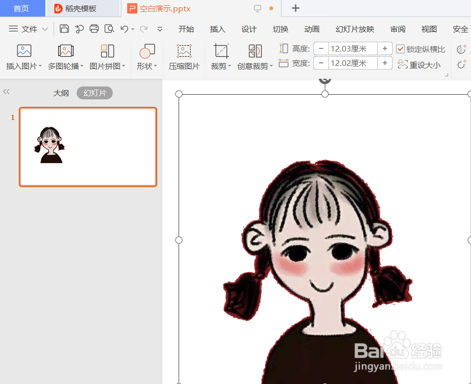Click the 插入图片 (Insert Picture) icon
This screenshot has width=471, height=384.
coord(24,51)
